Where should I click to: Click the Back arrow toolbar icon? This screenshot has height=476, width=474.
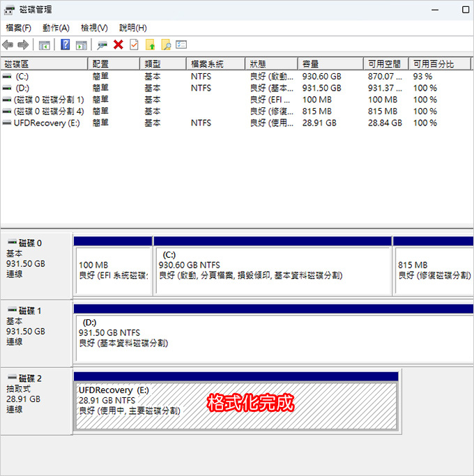coord(8,45)
